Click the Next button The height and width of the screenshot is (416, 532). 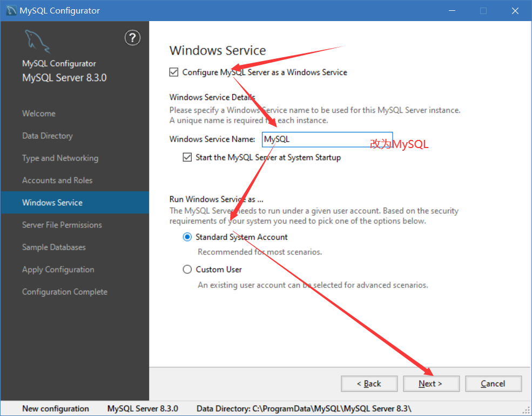pos(431,384)
